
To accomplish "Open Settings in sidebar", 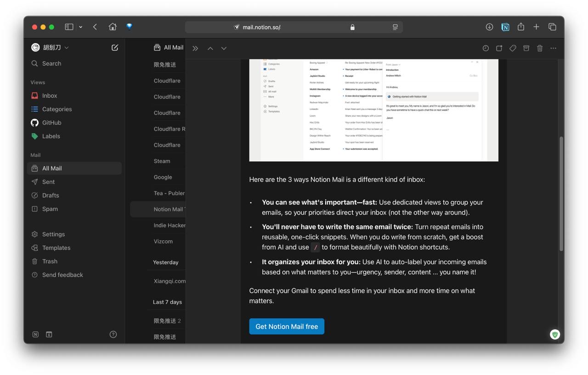I will [x=74, y=234].
